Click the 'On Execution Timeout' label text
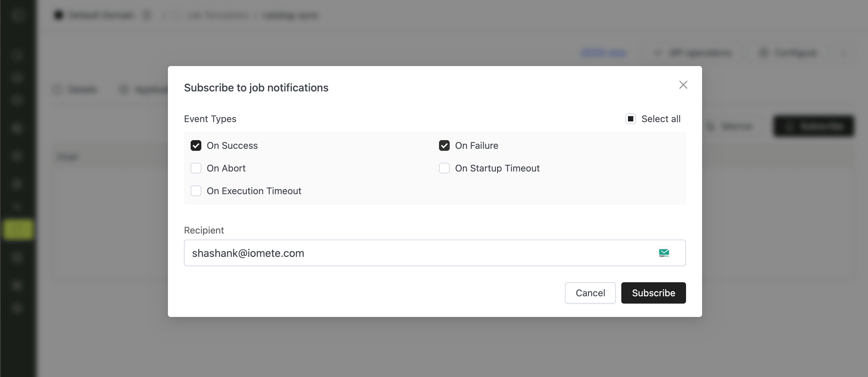Screen dimensions: 868x377 (254, 191)
